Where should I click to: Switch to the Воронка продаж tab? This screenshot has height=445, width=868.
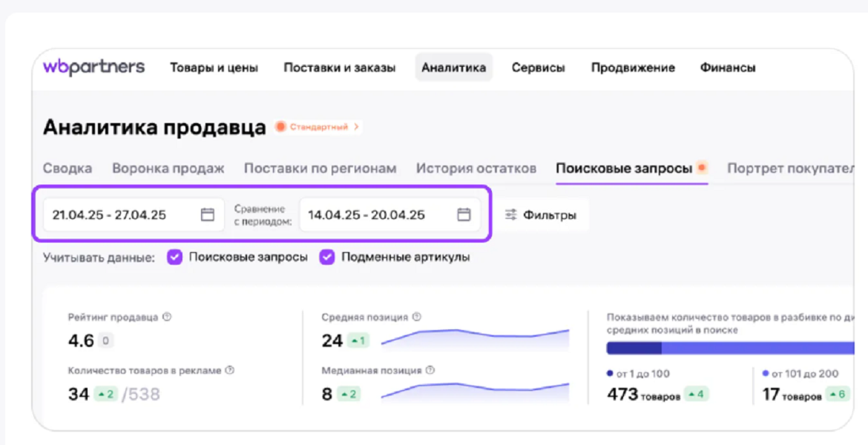tap(168, 168)
